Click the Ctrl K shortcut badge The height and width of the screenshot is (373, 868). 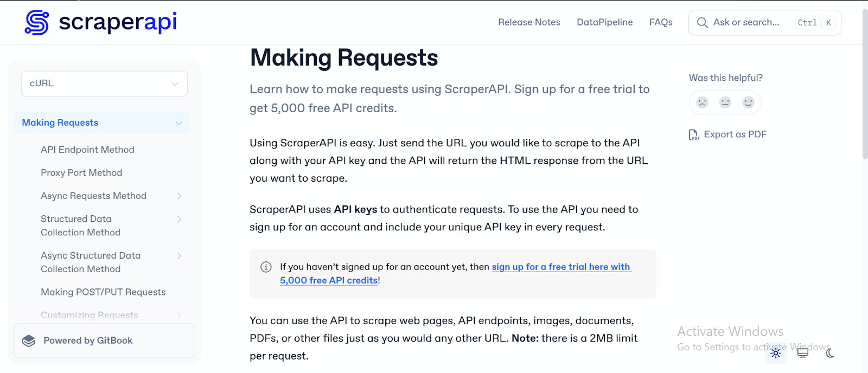814,22
